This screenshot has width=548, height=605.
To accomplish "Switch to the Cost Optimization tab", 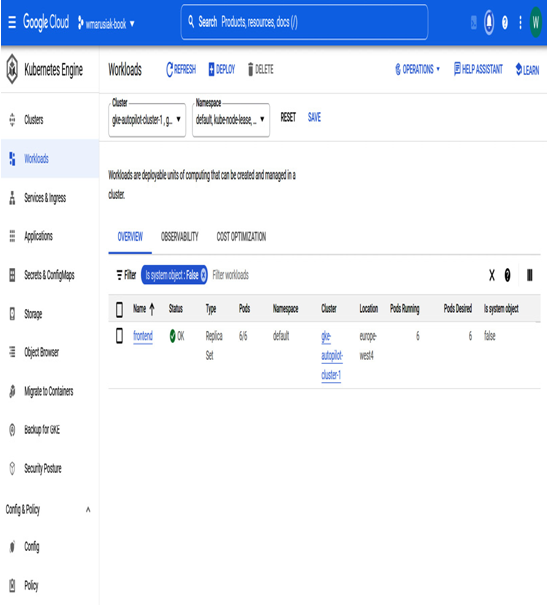I will point(241,237).
